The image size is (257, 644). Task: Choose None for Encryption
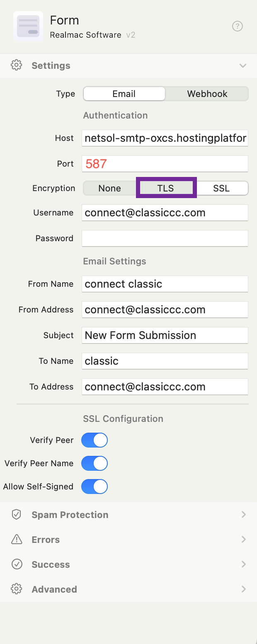pos(109,188)
